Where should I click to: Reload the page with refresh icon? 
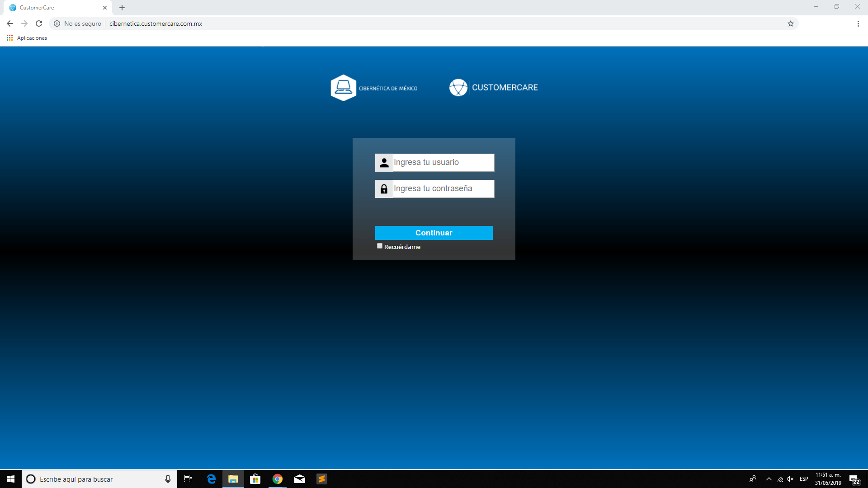pyautogui.click(x=39, y=23)
